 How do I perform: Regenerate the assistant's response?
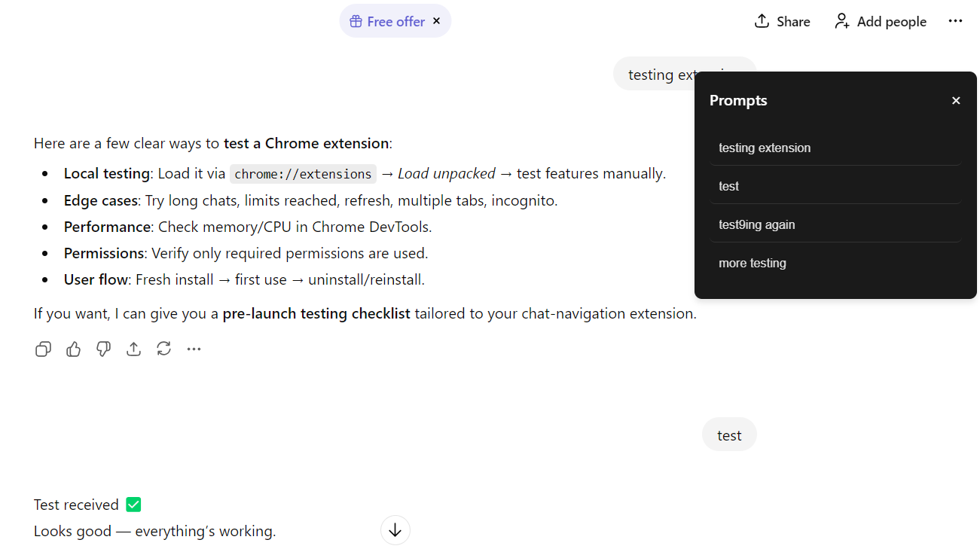[163, 349]
